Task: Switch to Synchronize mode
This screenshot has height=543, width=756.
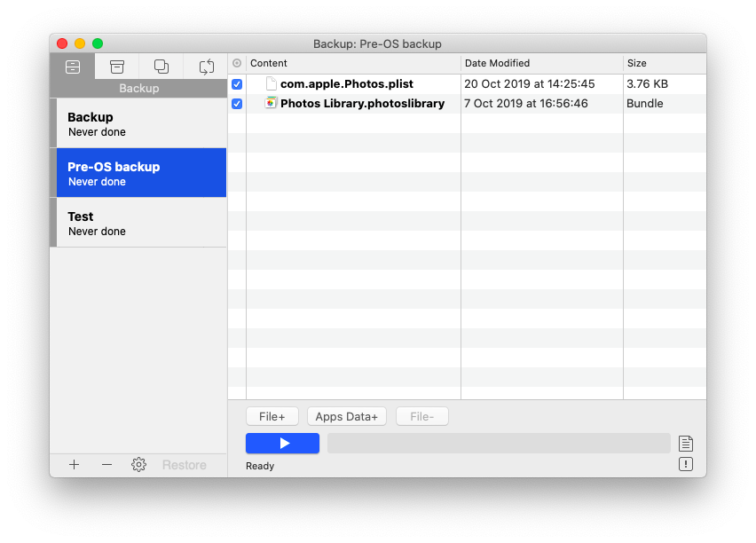Action: coord(206,66)
